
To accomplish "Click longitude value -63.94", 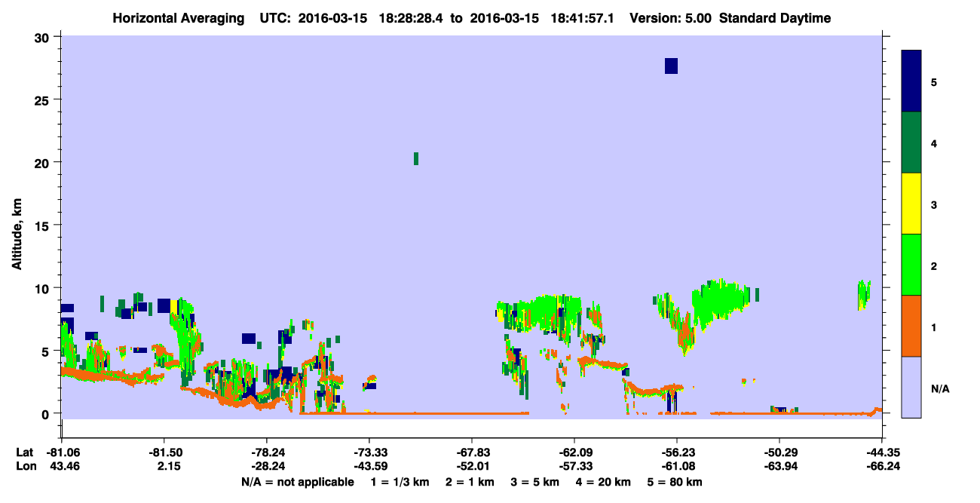I will click(779, 466).
